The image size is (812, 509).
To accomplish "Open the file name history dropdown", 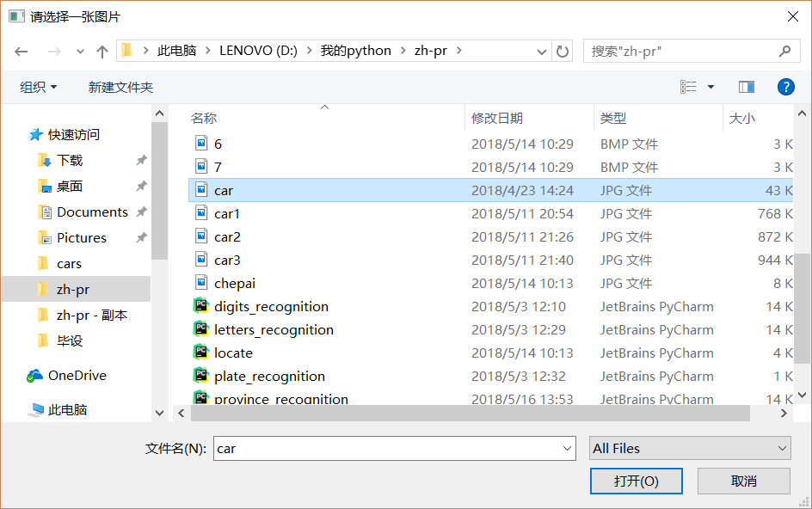I will (x=567, y=449).
